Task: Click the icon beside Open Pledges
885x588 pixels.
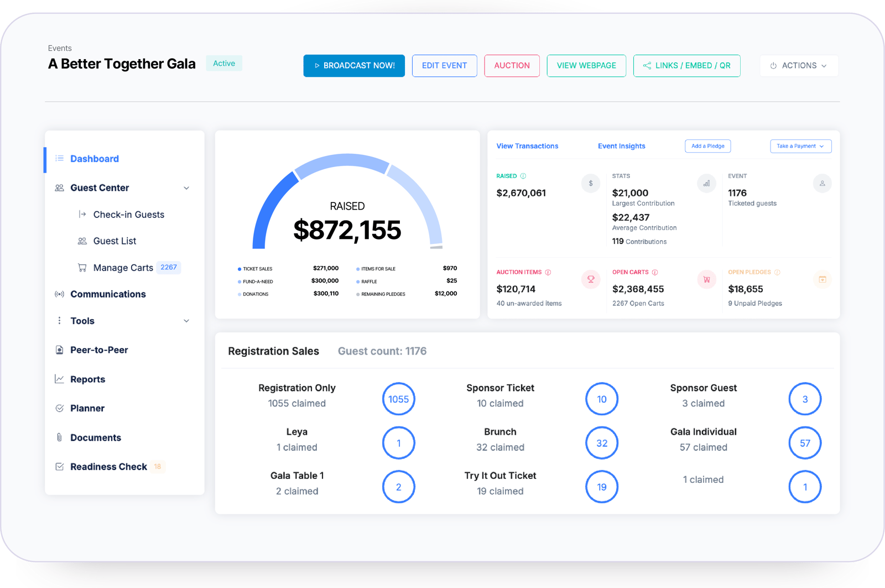Action: click(x=822, y=279)
